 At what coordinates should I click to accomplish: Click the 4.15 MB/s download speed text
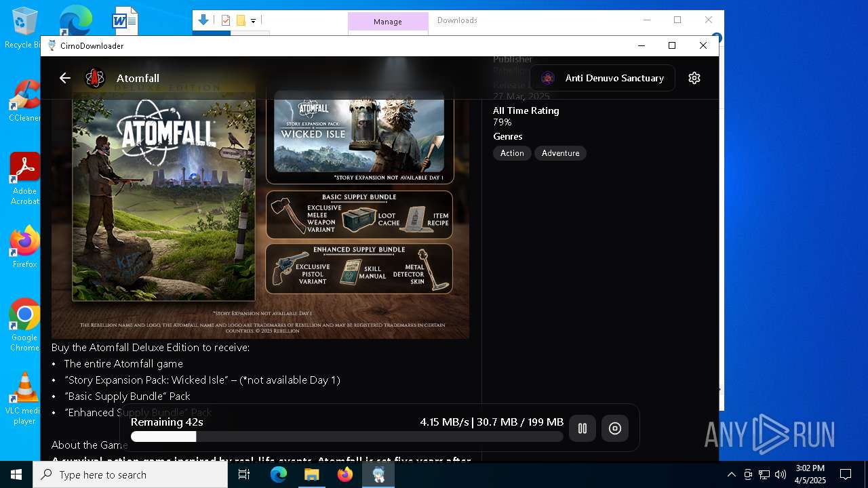click(444, 422)
